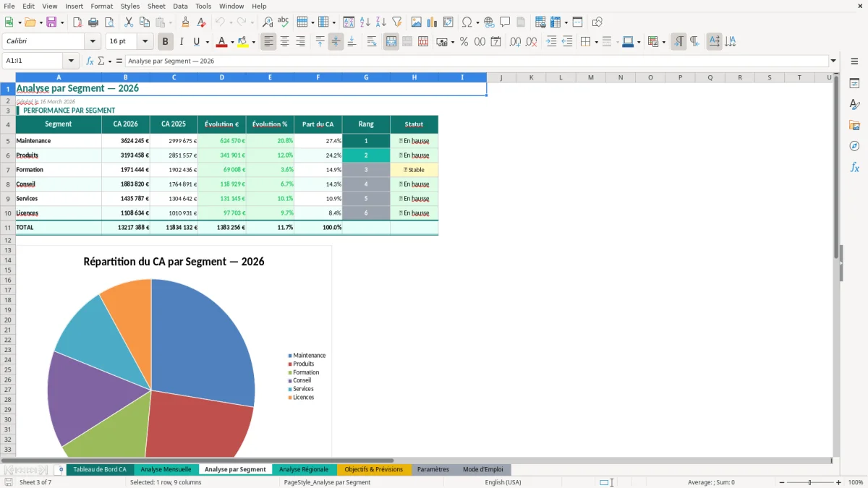The width and height of the screenshot is (868, 488).
Task: Toggle Center Vertically alignment
Action: (336, 42)
